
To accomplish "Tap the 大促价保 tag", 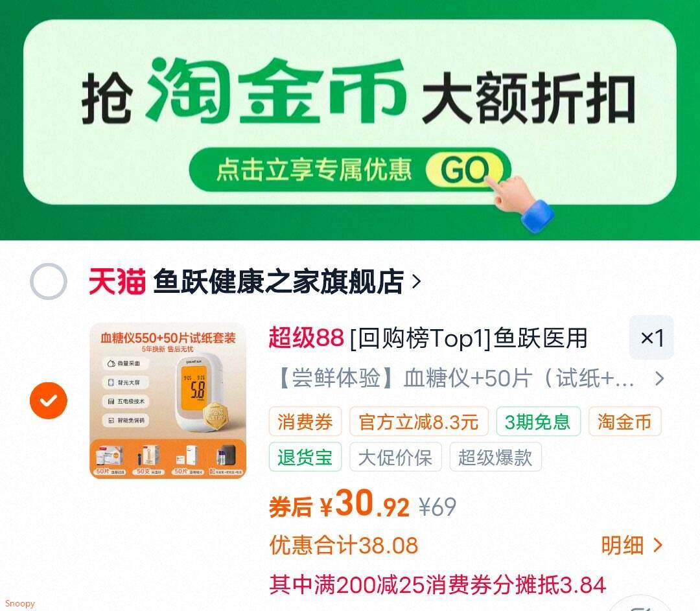I will coord(395,457).
